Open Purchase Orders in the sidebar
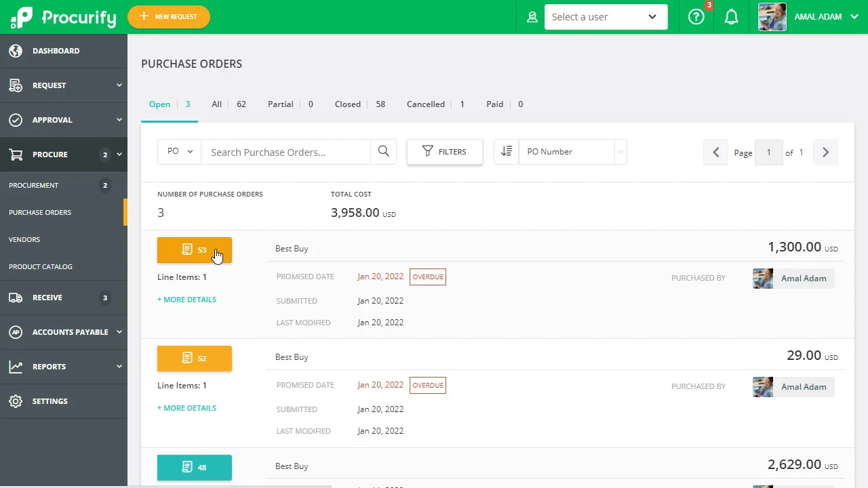The width and height of the screenshot is (868, 488). [x=64, y=212]
